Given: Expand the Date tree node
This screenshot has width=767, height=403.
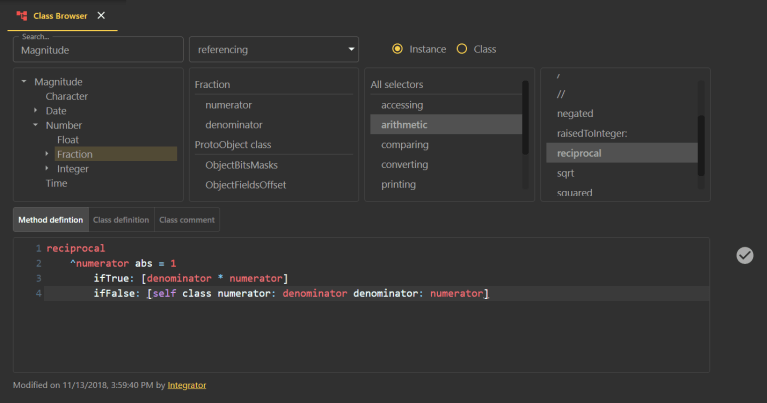Looking at the screenshot, I should click(x=35, y=111).
